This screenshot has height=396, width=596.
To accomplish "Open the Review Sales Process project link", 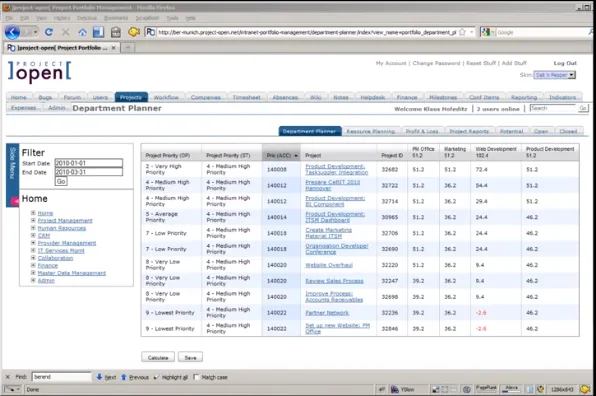I will coord(334,281).
